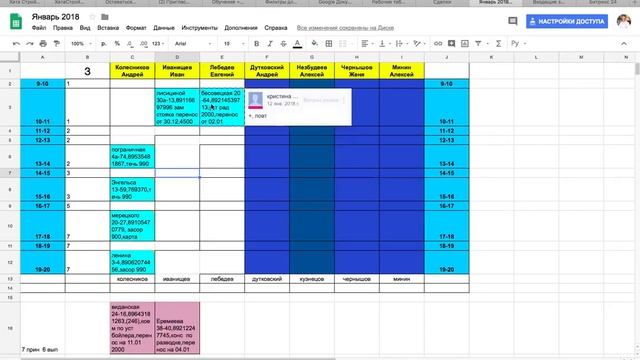The height and width of the screenshot is (360, 640).
Task: Format as percent with % button
Action: point(117,43)
